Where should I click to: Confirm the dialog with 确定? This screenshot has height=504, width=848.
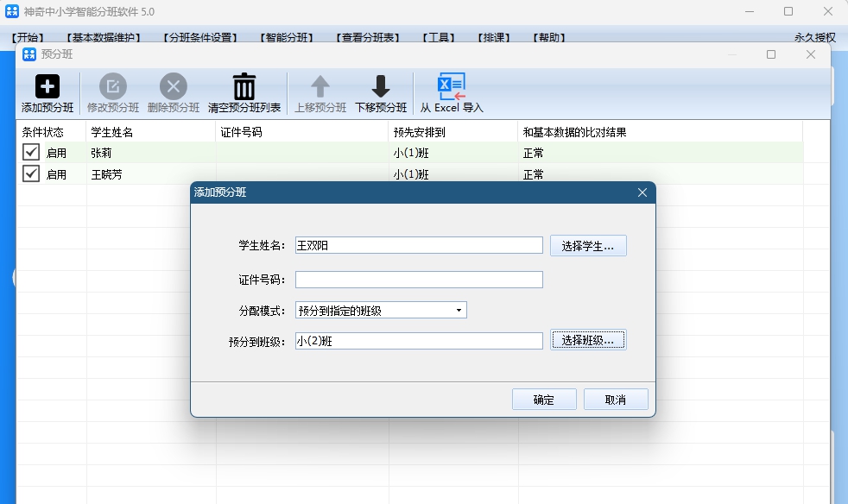[x=544, y=399]
